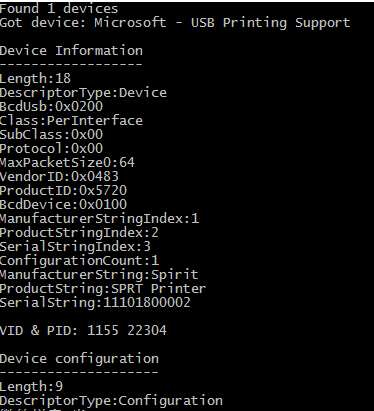Click the 'ManufacturerString:Spirit' line
374x411 pixels.
(99, 275)
